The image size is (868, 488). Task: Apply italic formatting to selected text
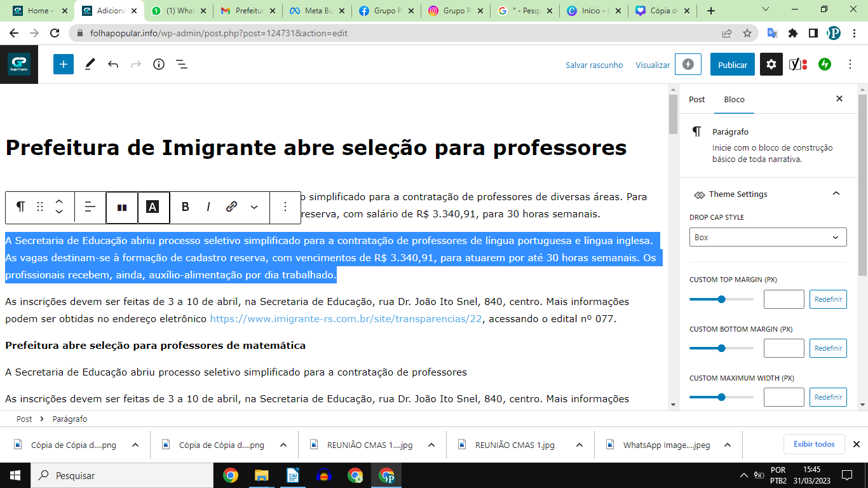pyautogui.click(x=208, y=207)
